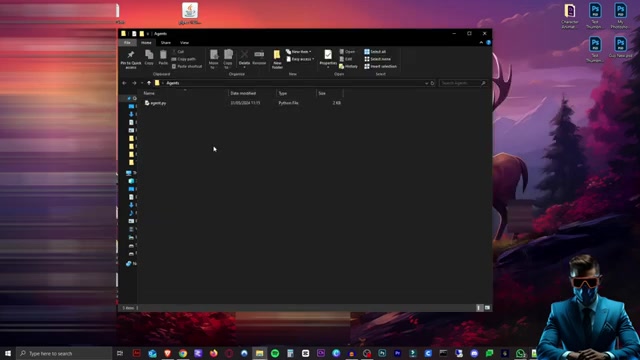Open the File tab
The height and width of the screenshot is (360, 640).
coord(127,42)
